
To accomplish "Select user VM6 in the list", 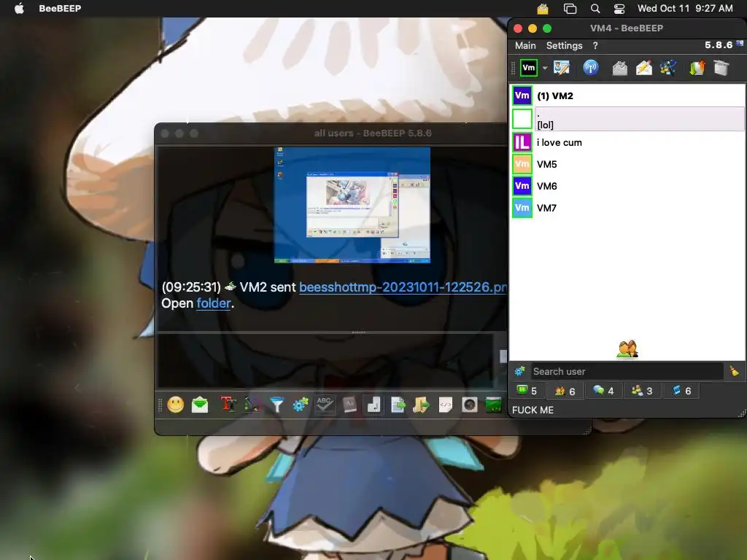I will pyautogui.click(x=627, y=186).
